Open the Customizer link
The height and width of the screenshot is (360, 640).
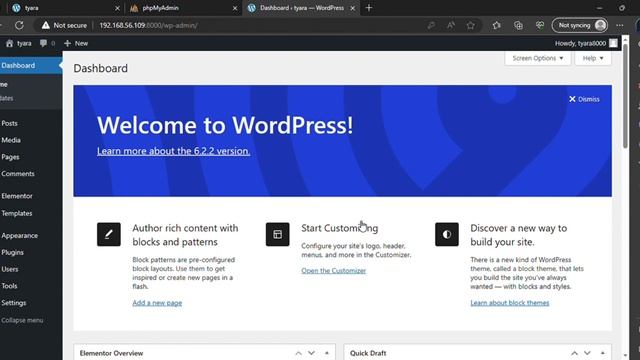[333, 271]
